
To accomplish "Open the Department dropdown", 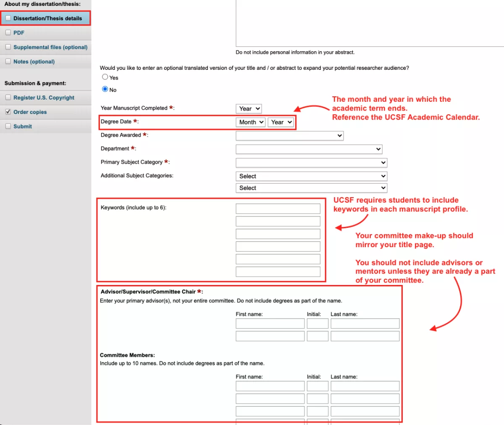I will coord(309,149).
